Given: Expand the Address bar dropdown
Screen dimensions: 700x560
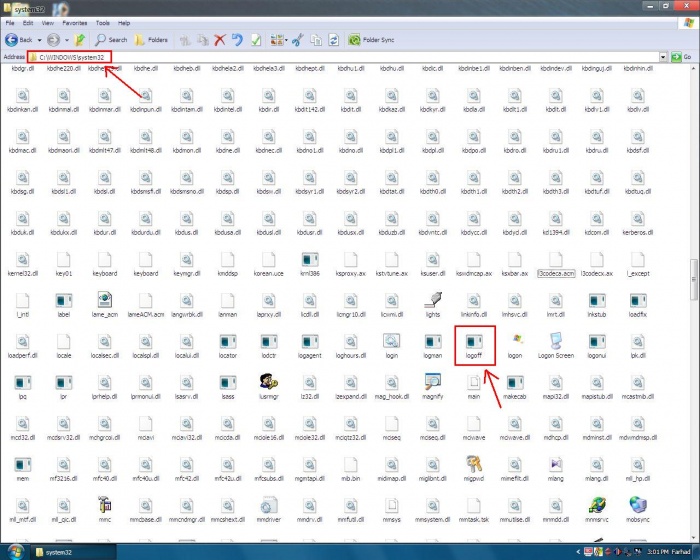Looking at the screenshot, I should (x=663, y=57).
